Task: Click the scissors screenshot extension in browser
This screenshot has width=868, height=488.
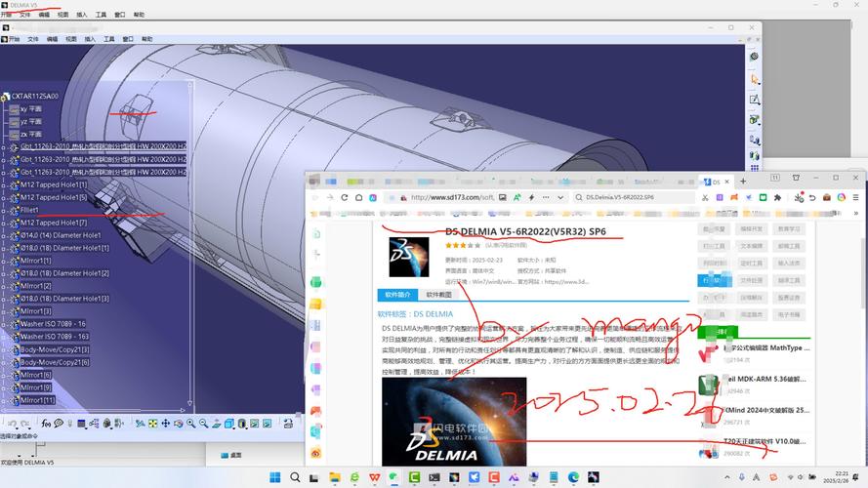Action: coord(705,197)
